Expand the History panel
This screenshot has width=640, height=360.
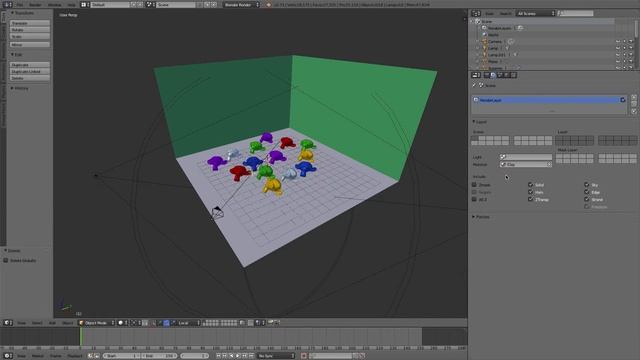click(20, 88)
